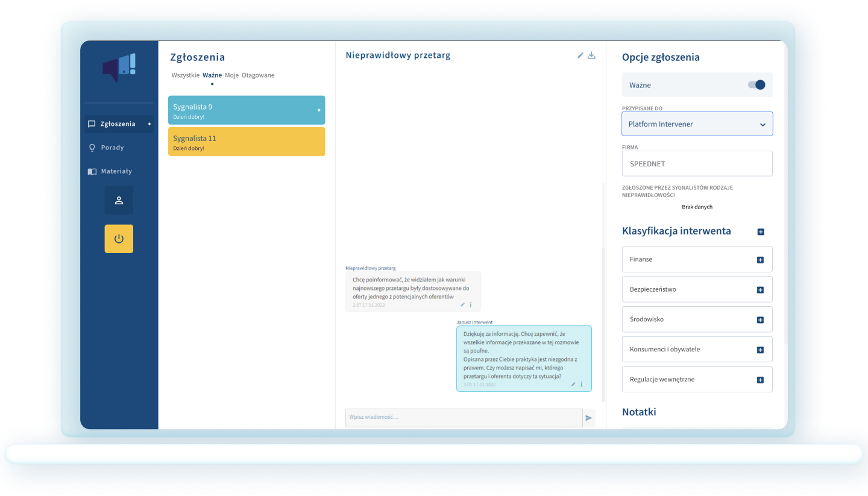Click the 2:57 17.01.2022 timestamp
The image size is (868, 496).
tap(369, 305)
